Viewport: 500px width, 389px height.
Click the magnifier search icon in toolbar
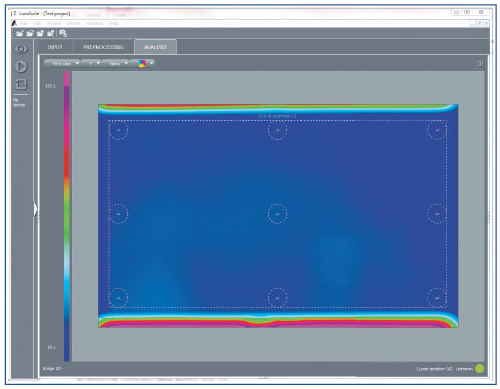coord(63,33)
